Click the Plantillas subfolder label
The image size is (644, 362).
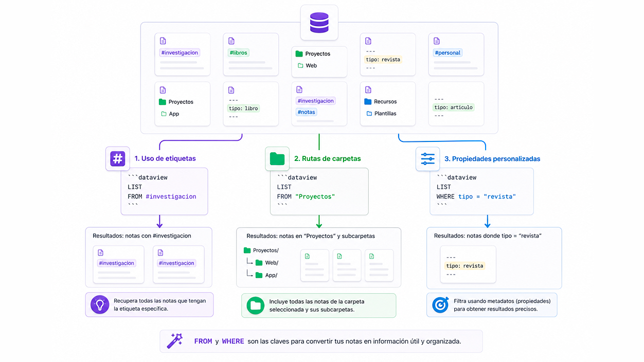[x=385, y=114]
